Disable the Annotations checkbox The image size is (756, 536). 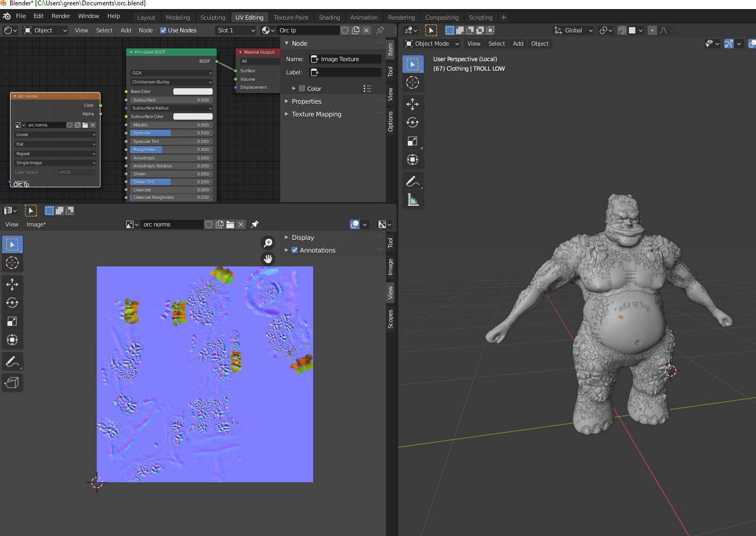click(x=295, y=250)
